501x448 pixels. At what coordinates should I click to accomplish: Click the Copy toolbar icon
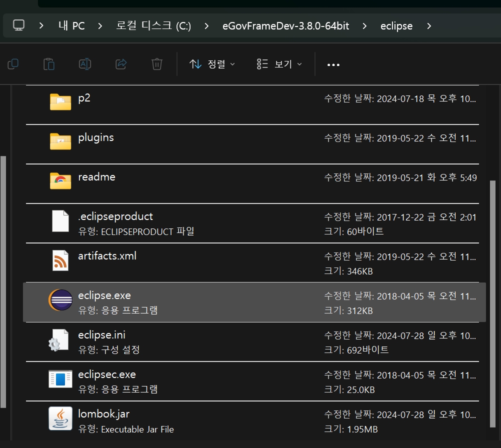[13, 64]
